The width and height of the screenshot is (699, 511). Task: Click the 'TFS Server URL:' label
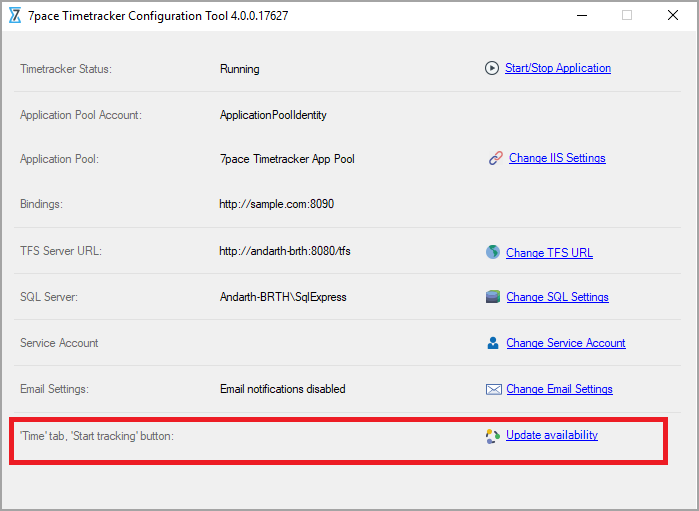tap(61, 251)
